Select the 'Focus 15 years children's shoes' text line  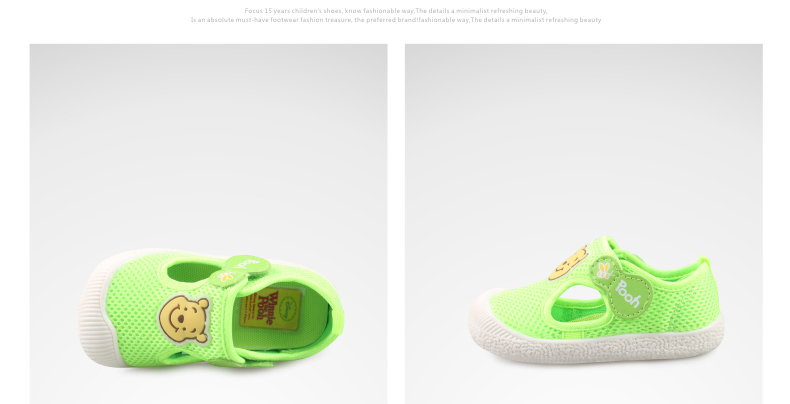tap(396, 11)
